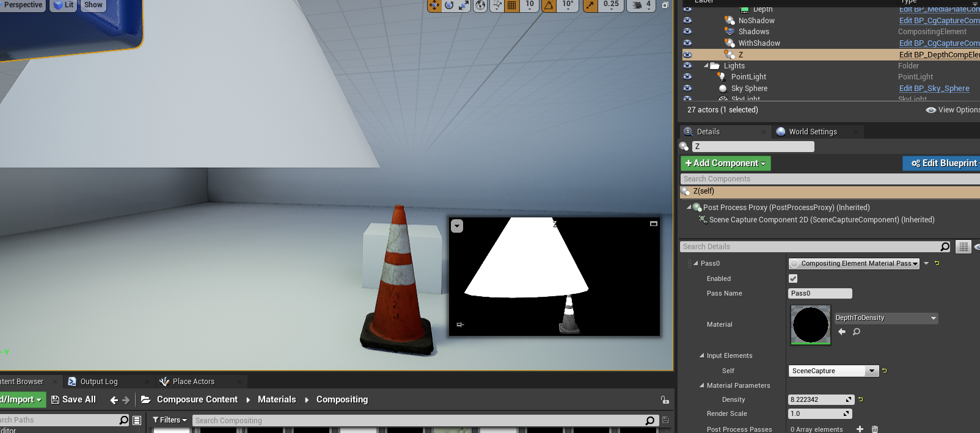Open Pass0 array element options arrow
The image size is (980, 433).
click(926, 263)
